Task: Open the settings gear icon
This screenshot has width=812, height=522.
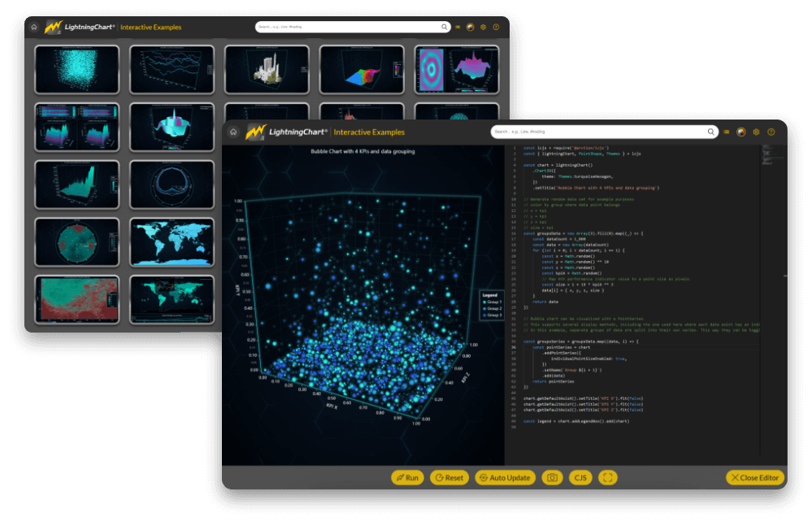Action: [756, 131]
